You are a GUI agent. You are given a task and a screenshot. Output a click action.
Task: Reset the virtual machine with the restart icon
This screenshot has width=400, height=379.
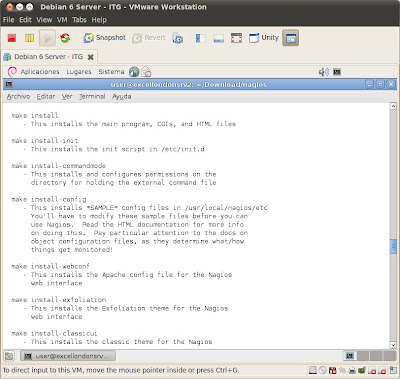[x=65, y=38]
